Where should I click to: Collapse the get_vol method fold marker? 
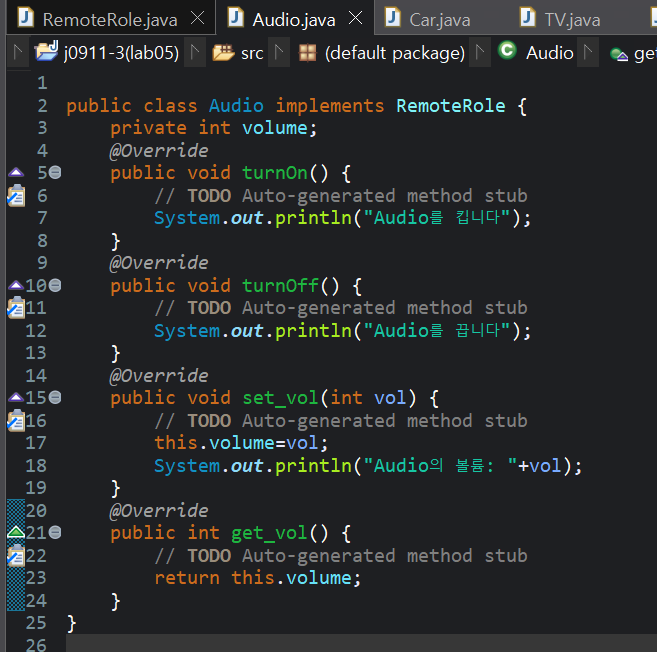pos(55,533)
